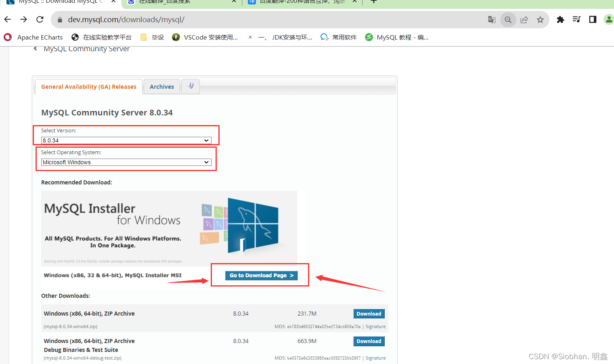Close the 百度翻译 tab
This screenshot has width=614, height=364.
click(354, 2)
